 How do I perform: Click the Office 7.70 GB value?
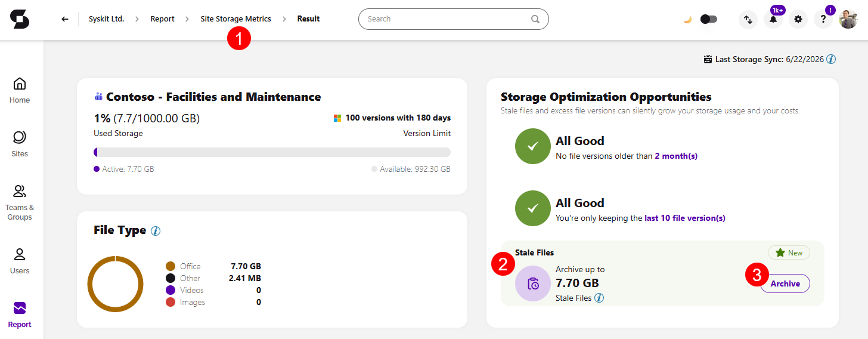[246, 266]
